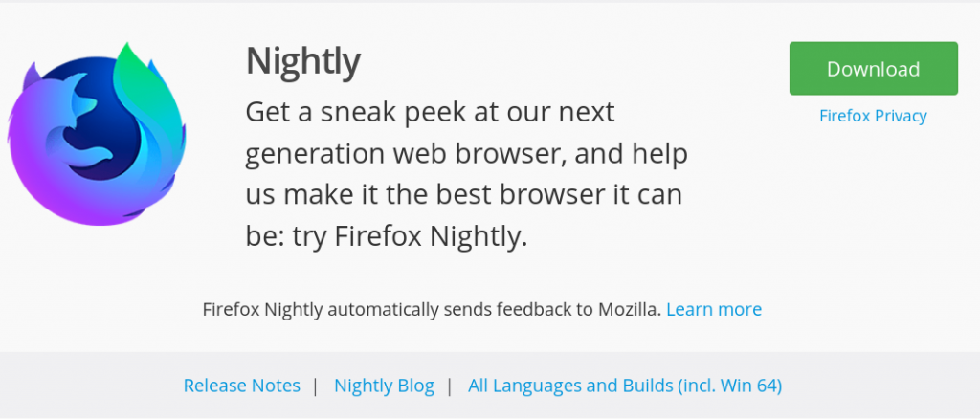
Task: Click the Nightly heading text
Action: (303, 61)
